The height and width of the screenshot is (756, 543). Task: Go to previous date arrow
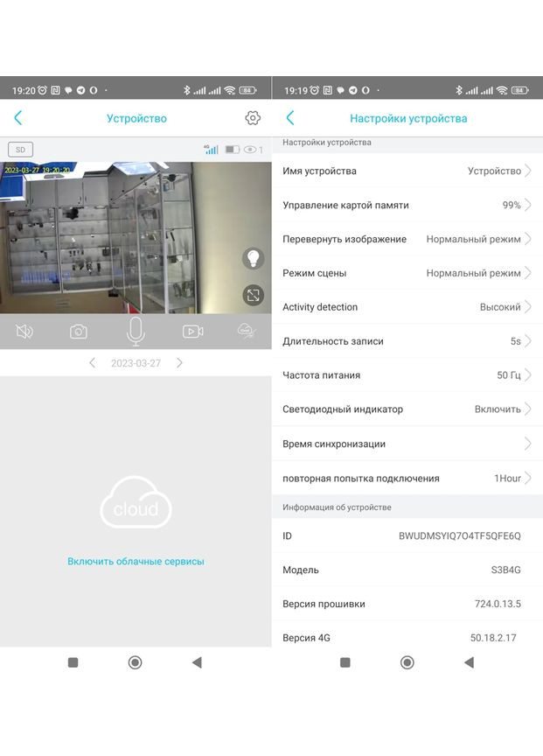92,362
